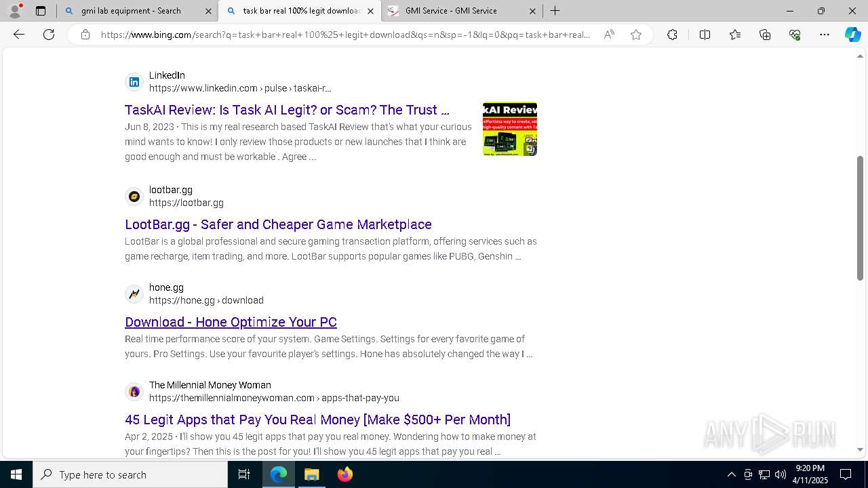Add page to favorites star icon

pyautogui.click(x=636, y=35)
